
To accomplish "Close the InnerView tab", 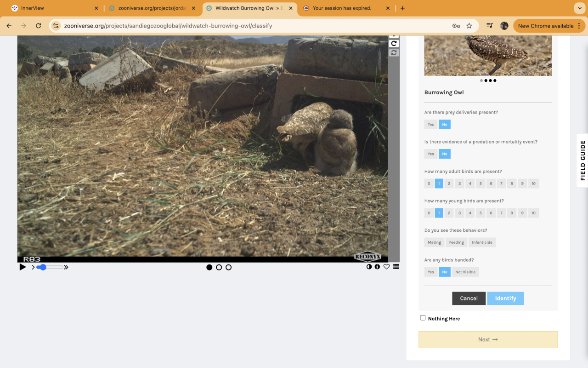I will pyautogui.click(x=96, y=8).
